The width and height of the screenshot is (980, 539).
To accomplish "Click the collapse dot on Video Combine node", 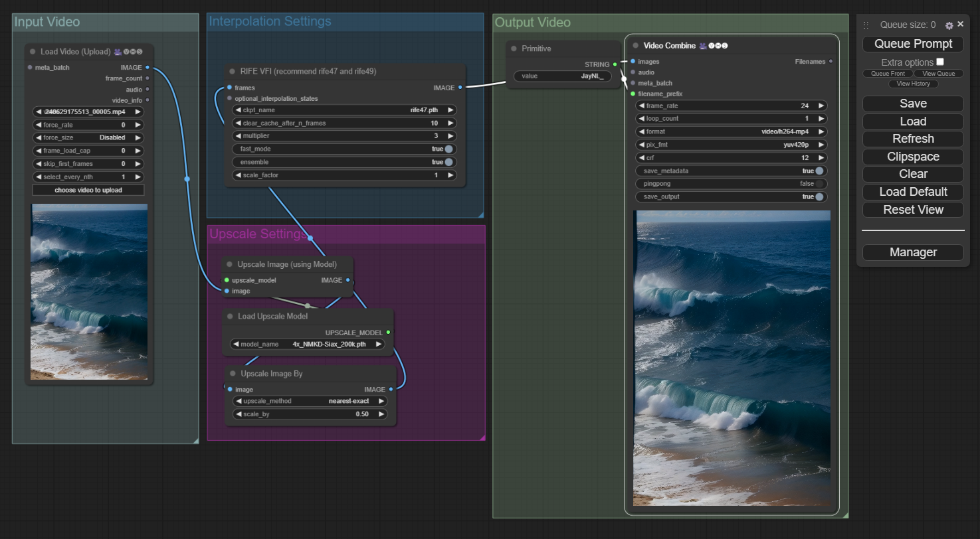I will 636,46.
